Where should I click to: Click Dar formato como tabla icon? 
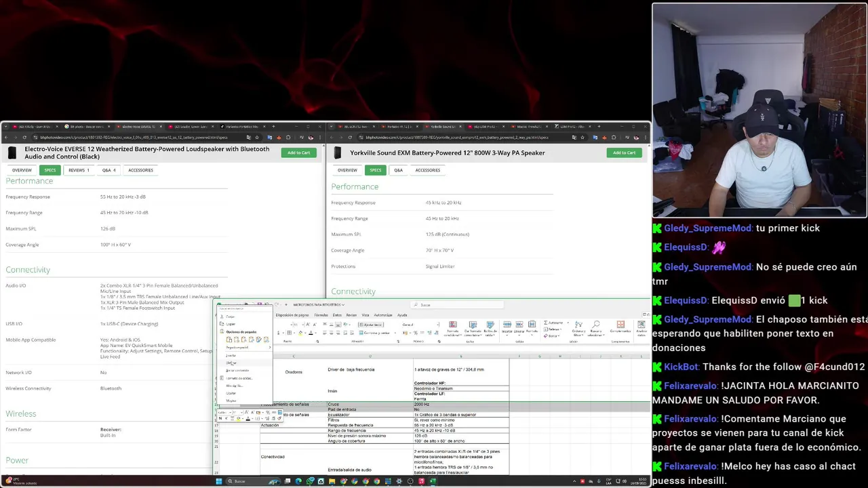click(473, 329)
